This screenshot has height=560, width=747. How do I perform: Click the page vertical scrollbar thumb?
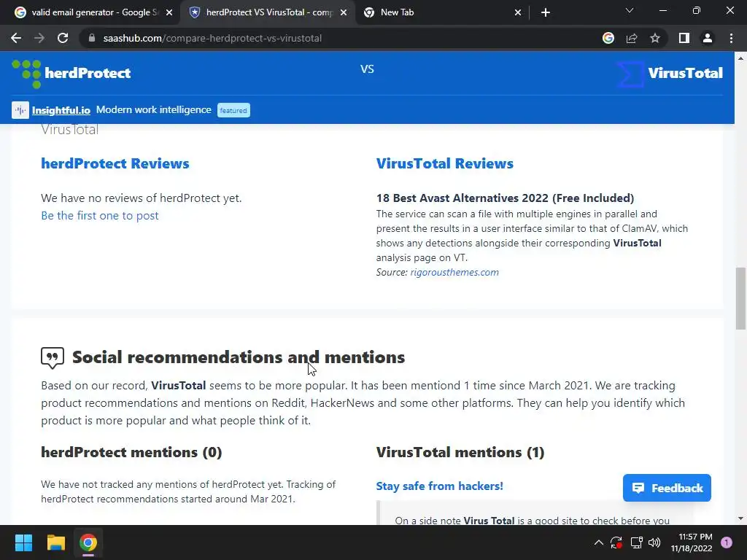(740, 298)
